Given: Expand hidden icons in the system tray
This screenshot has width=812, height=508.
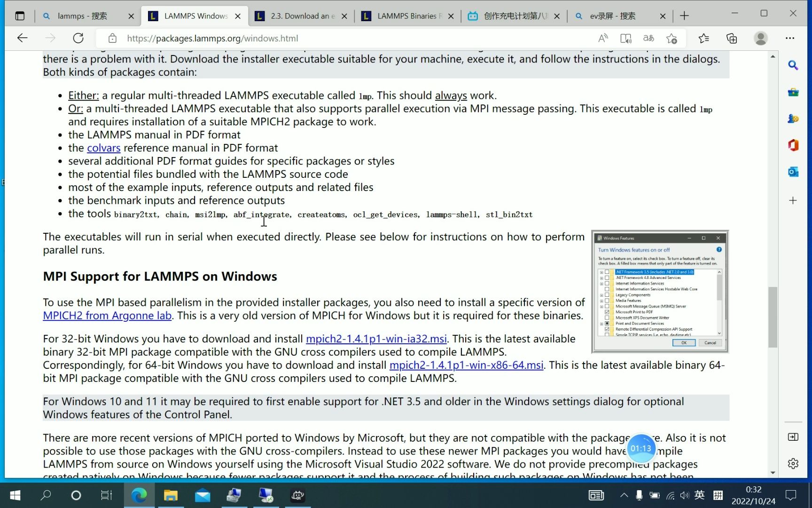Looking at the screenshot, I should (624, 495).
